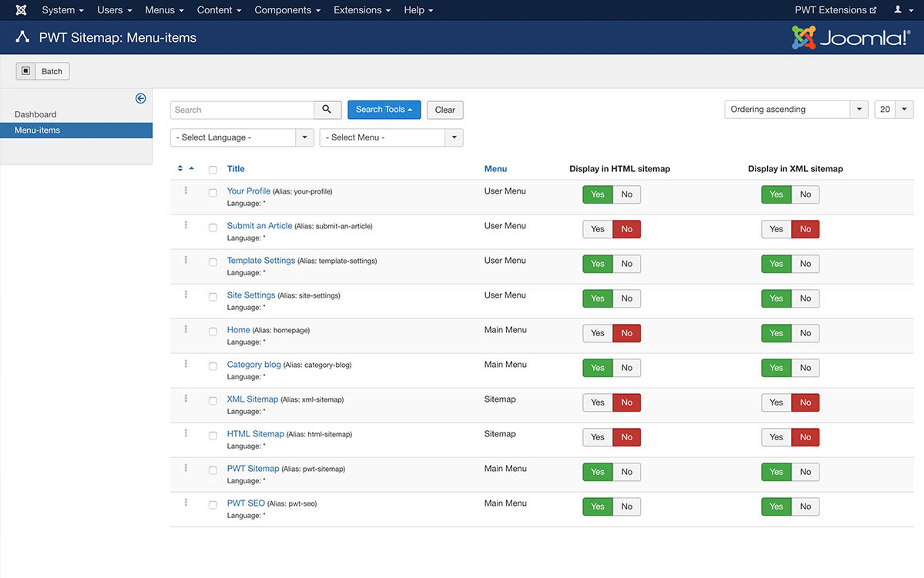Viewport: 924px width, 578px height.
Task: Set Site Settings HTML sitemap to No
Action: (x=627, y=298)
